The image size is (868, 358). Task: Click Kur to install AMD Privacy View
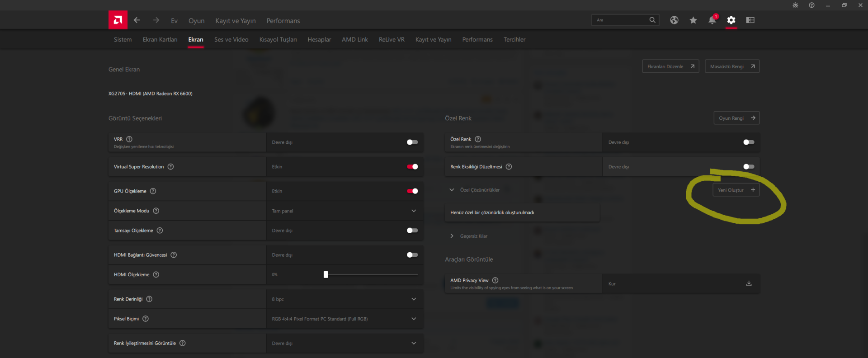tap(612, 284)
